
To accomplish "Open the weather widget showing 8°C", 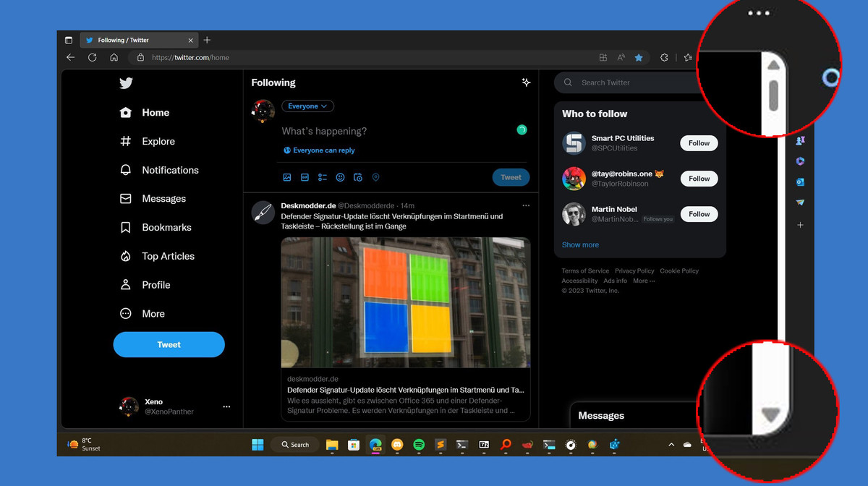I will (x=85, y=444).
